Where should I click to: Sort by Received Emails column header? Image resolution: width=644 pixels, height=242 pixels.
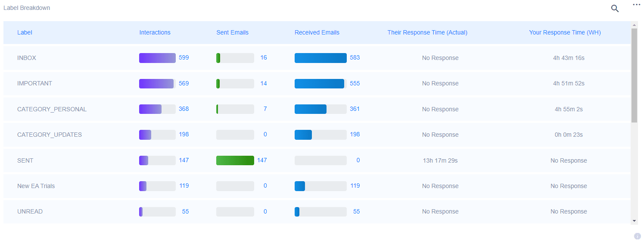click(x=317, y=32)
